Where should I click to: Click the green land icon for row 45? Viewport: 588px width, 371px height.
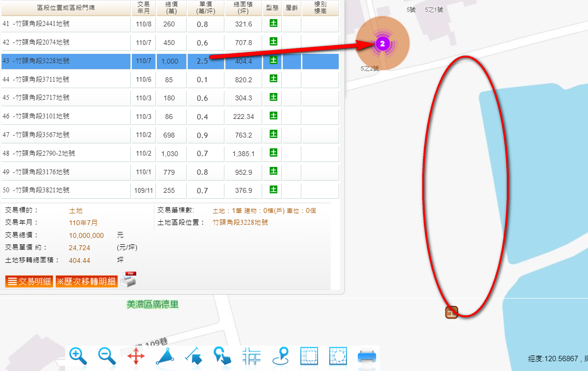click(273, 97)
